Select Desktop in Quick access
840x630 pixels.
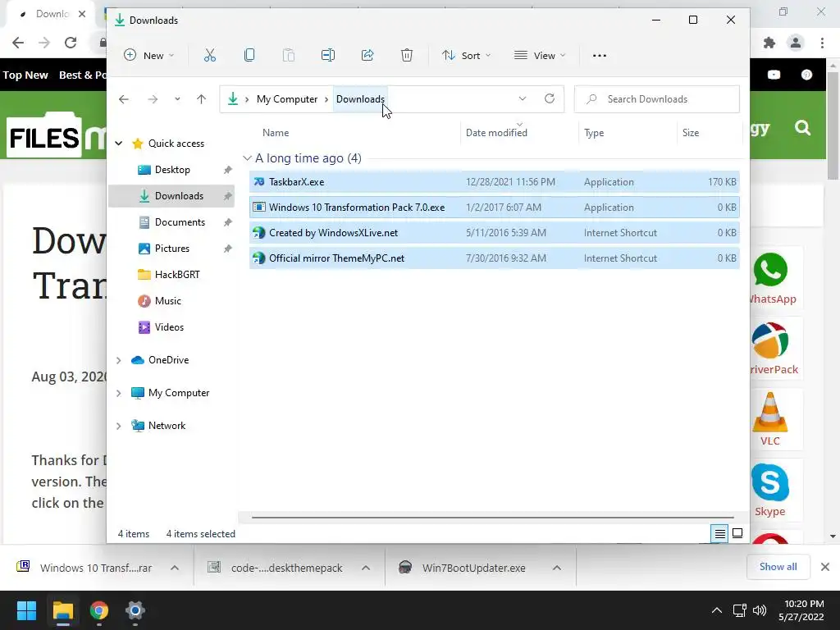[x=172, y=170]
